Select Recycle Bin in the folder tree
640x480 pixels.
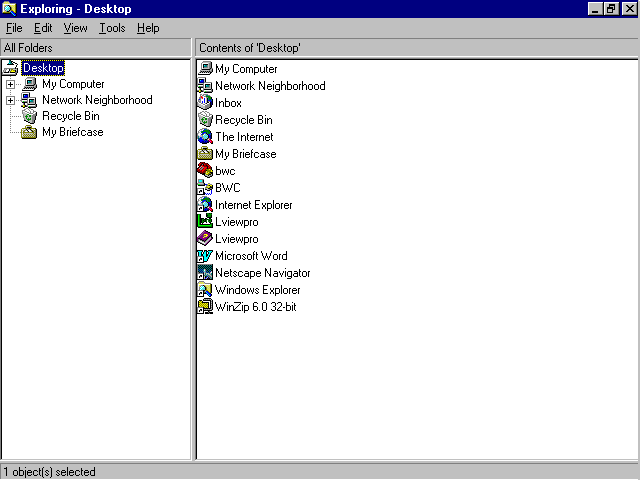click(70, 116)
